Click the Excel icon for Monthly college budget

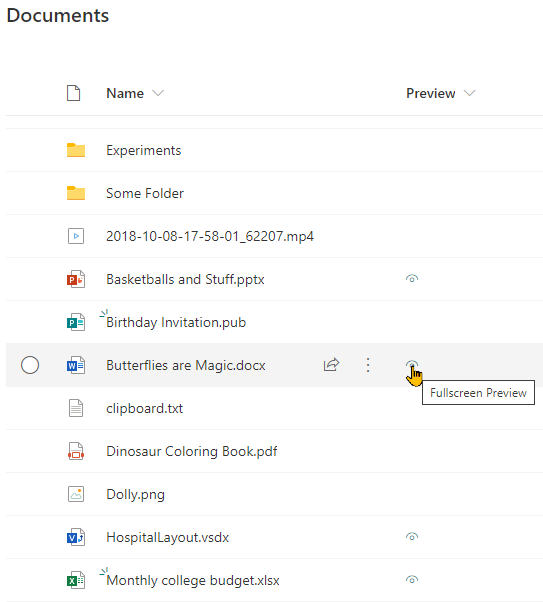[x=76, y=580]
